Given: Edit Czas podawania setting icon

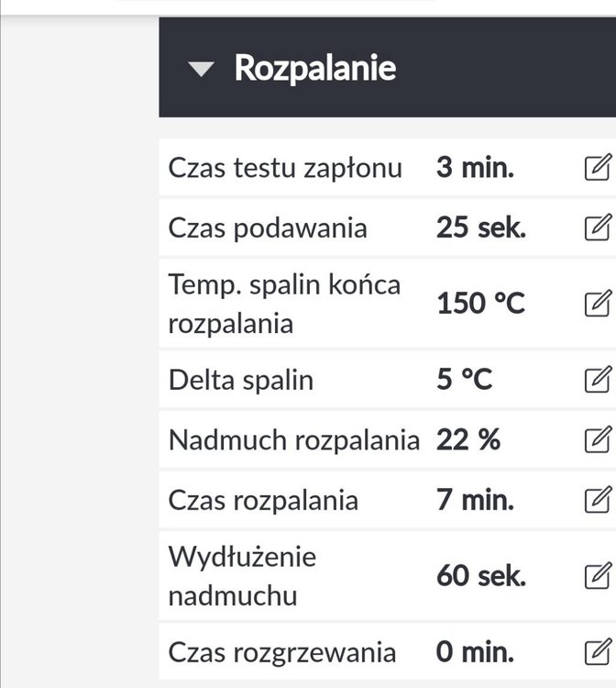Looking at the screenshot, I should click(597, 227).
